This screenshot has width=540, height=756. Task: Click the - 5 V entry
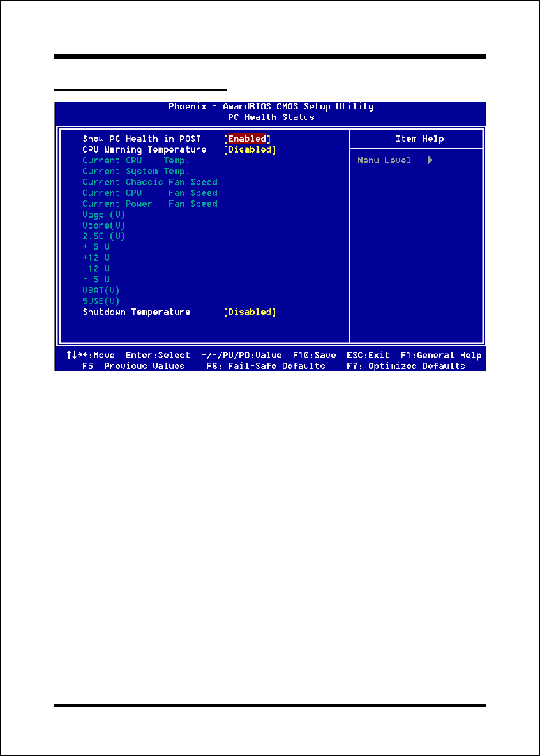point(96,279)
